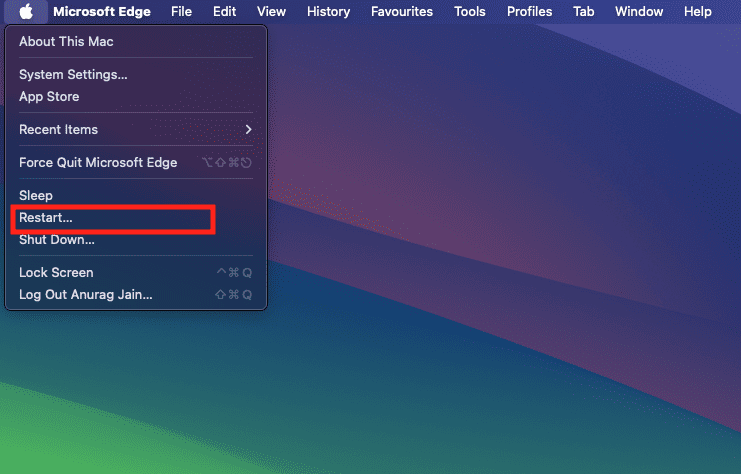The width and height of the screenshot is (741, 474).
Task: Choose Restart… in the Apple menu
Action: [x=136, y=218]
